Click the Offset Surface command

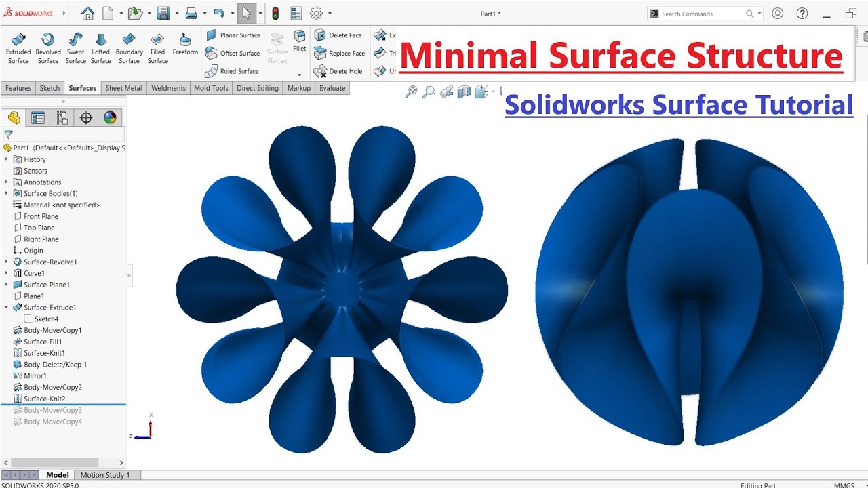tap(233, 53)
